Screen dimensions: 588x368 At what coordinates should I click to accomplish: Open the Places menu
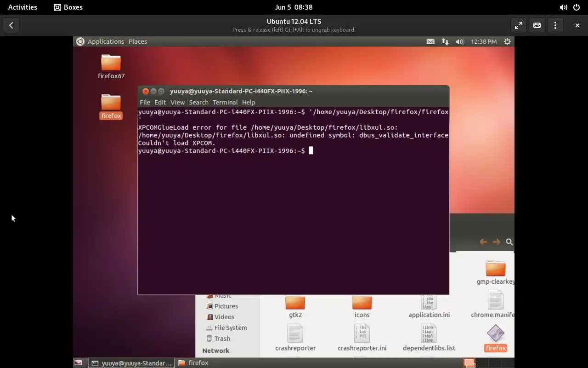click(x=138, y=41)
